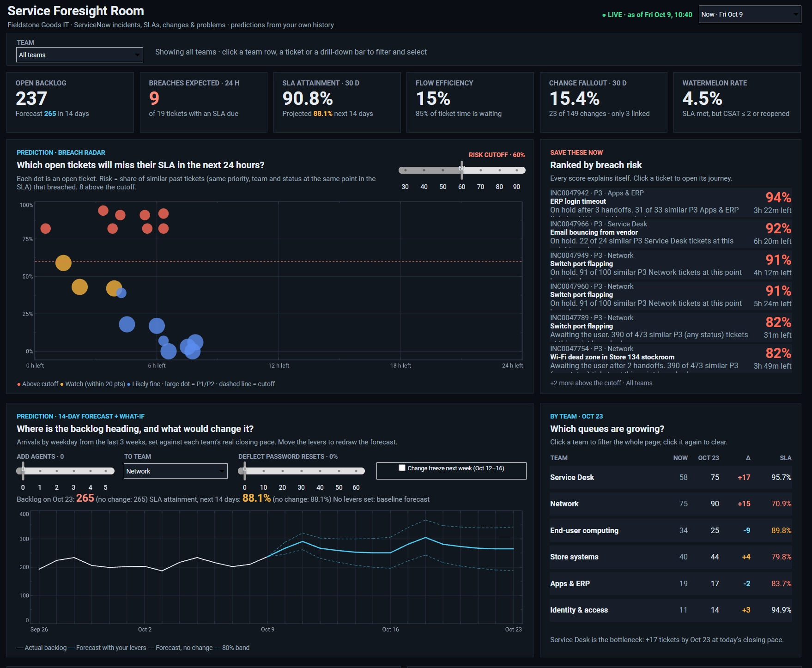
Task: Open ticket INC0047949 Switch port flapping
Action: [x=671, y=265]
